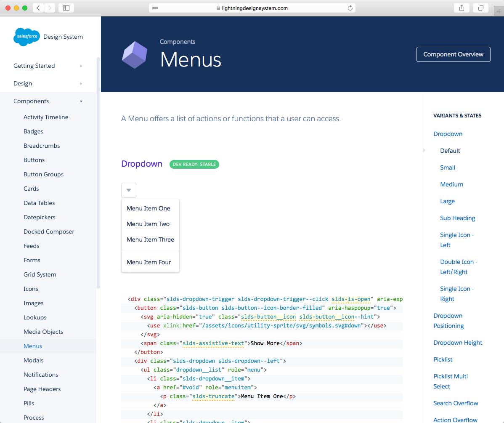Reload the page with the refresh icon
This screenshot has width=504, height=423.
tap(350, 8)
